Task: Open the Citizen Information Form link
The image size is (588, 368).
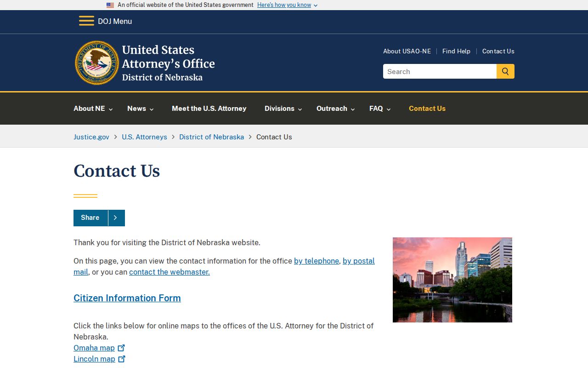Action: (127, 298)
